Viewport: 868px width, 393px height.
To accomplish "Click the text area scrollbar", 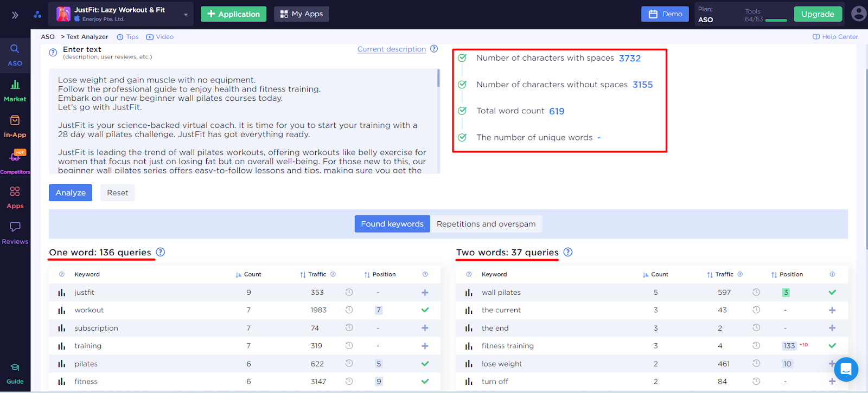I will [x=438, y=78].
